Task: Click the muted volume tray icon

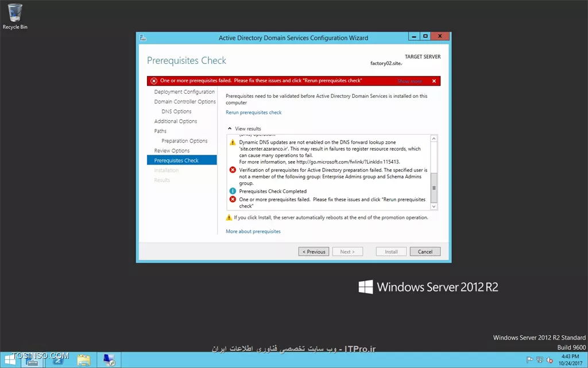Action: [x=550, y=360]
